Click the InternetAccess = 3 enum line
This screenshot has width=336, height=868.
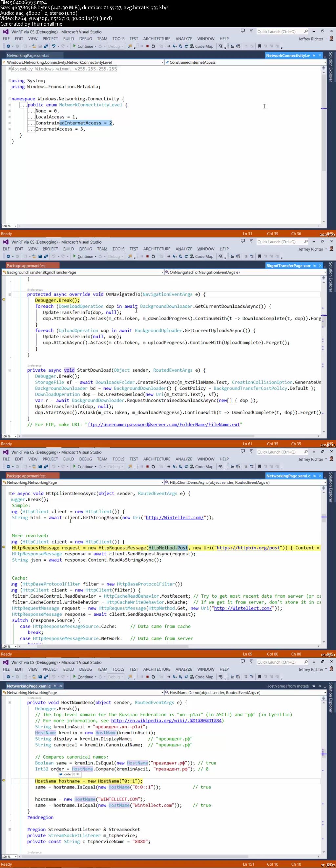pyautogui.click(x=60, y=129)
